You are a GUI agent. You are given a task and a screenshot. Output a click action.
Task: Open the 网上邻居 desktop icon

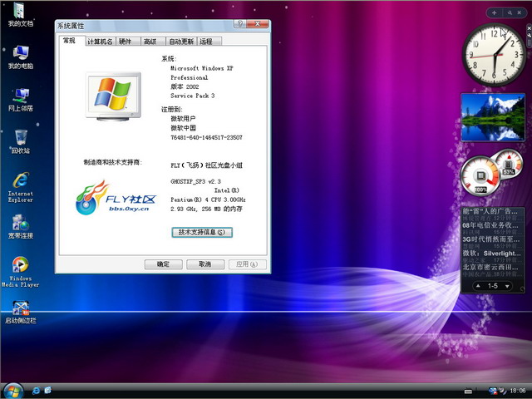[x=20, y=100]
